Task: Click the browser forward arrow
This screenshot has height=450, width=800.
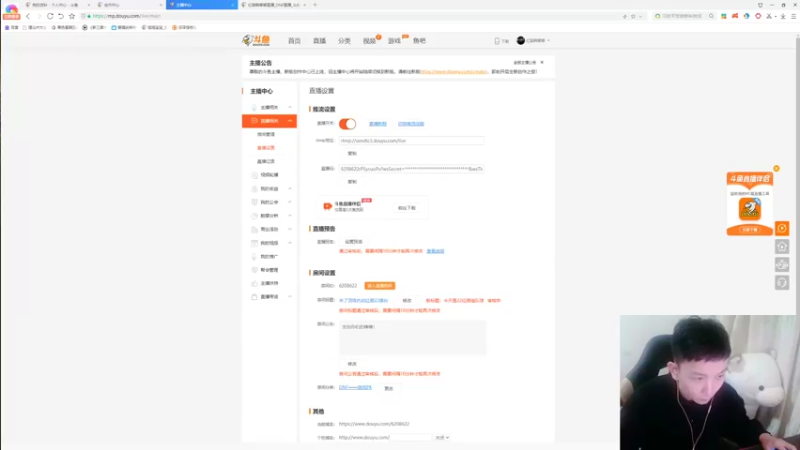Action: (39, 16)
